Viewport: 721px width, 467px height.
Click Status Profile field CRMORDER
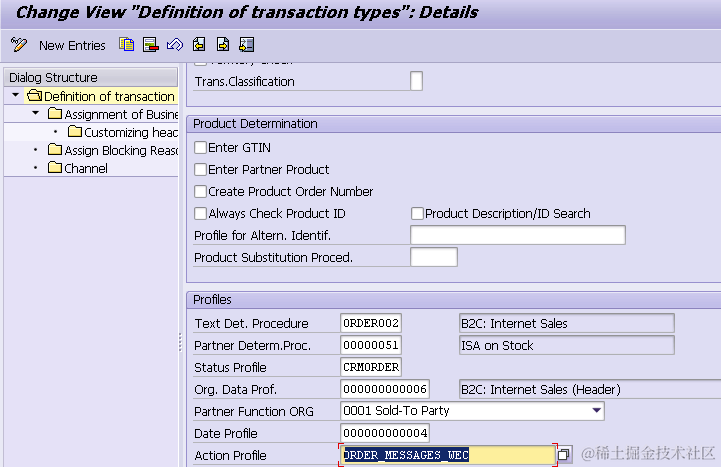371,367
